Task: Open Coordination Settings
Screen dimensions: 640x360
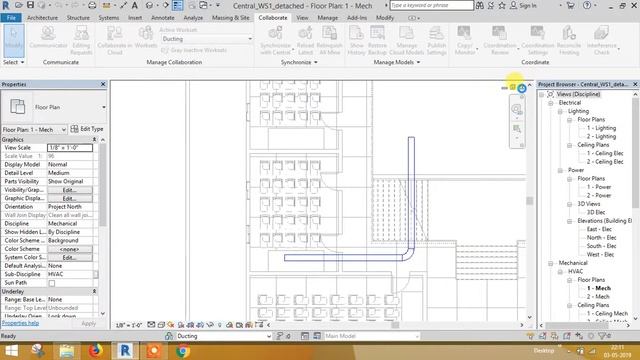Action: tap(538, 40)
